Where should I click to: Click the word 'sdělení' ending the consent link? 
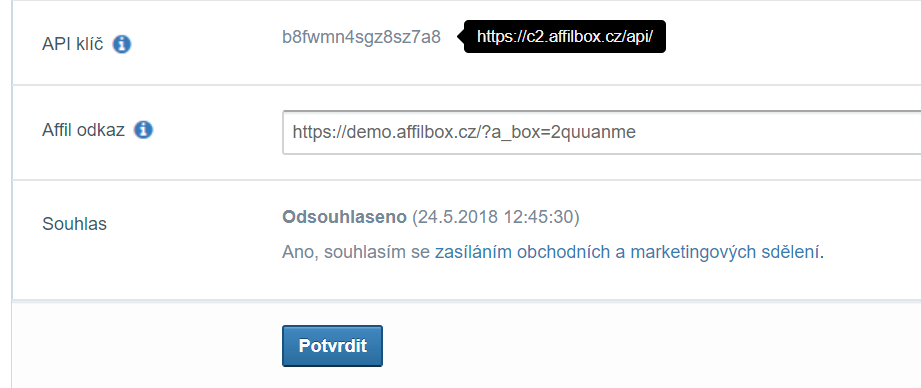click(x=787, y=252)
